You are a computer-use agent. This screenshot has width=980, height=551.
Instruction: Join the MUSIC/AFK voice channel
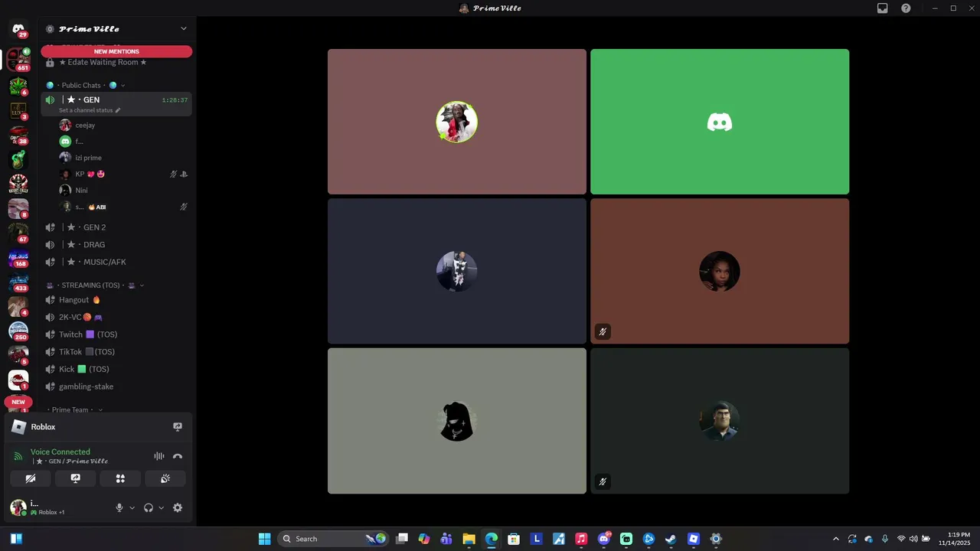116,262
